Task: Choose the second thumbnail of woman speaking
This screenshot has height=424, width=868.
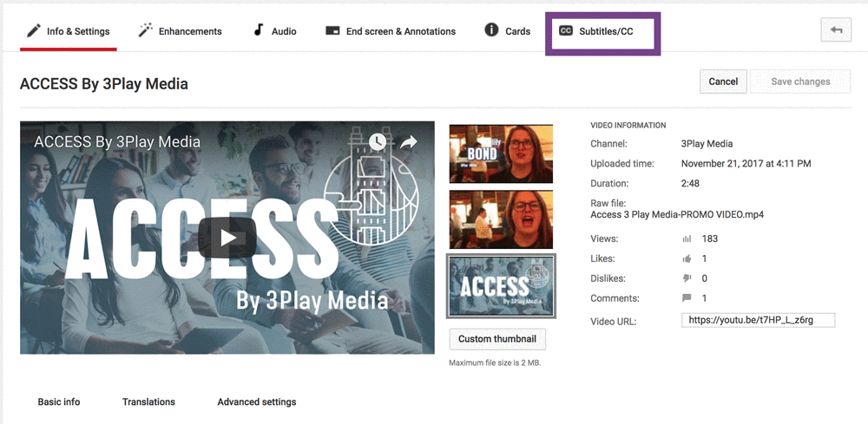Action: tap(501, 219)
